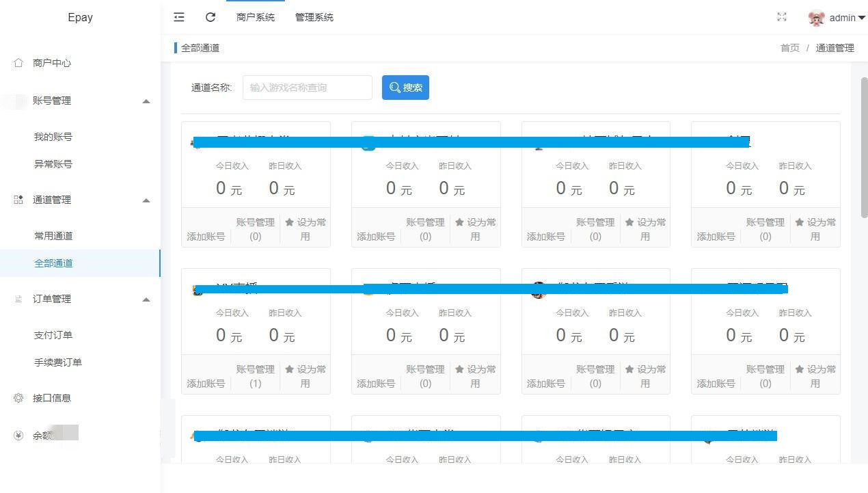The height and width of the screenshot is (493, 868).
Task: Open 支付订单 in the sidebar
Action: (53, 335)
